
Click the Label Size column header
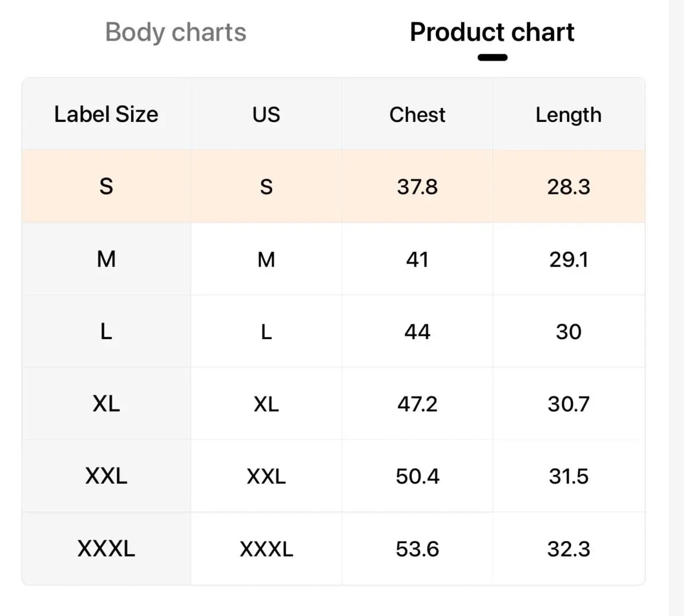pyautogui.click(x=106, y=114)
